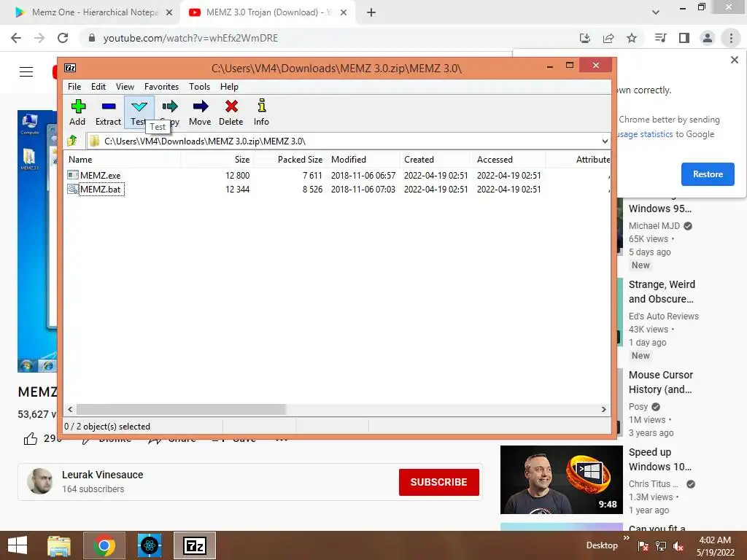Dismiss the Chrome restore popup
Viewport: 747px width, 560px height.
[x=735, y=60]
